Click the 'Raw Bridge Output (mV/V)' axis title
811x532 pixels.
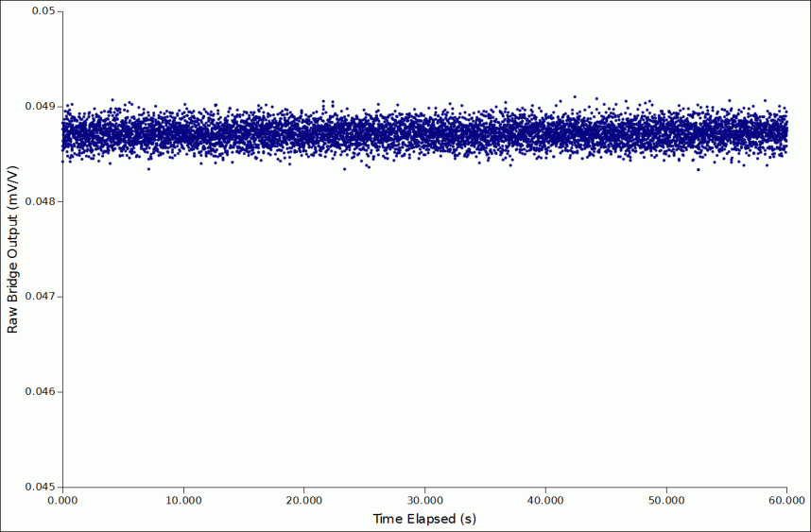12,249
